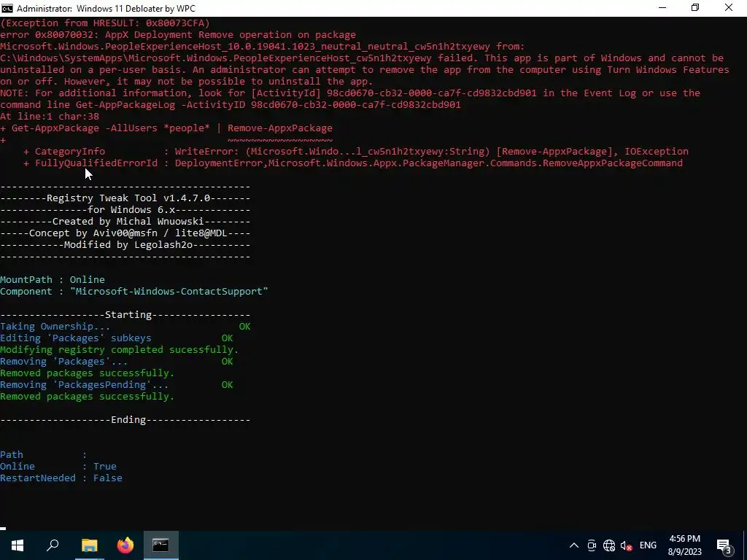Minimize the Debloater console window
This screenshot has width=747, height=560.
[x=662, y=8]
